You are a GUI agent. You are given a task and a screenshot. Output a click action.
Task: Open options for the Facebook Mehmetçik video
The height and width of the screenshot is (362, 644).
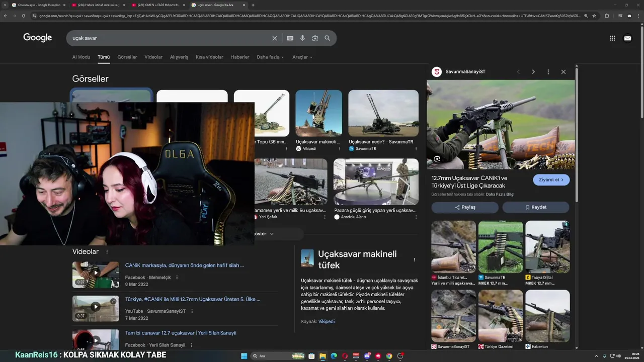pos(177,278)
